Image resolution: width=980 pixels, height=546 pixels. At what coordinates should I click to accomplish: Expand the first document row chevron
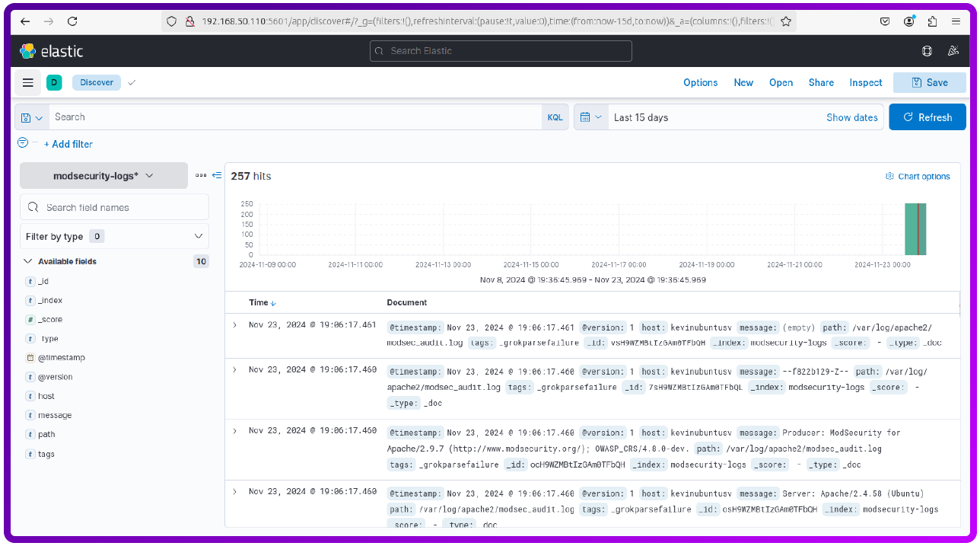coord(234,324)
